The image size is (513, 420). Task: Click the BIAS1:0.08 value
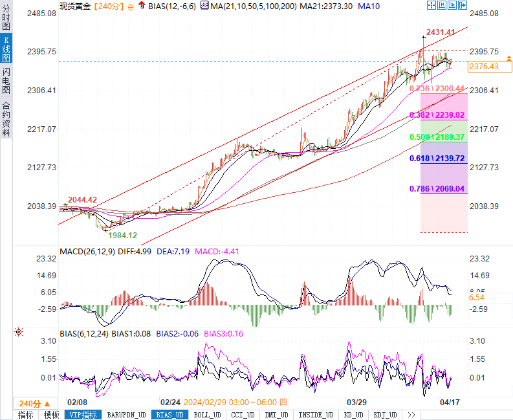(131, 333)
